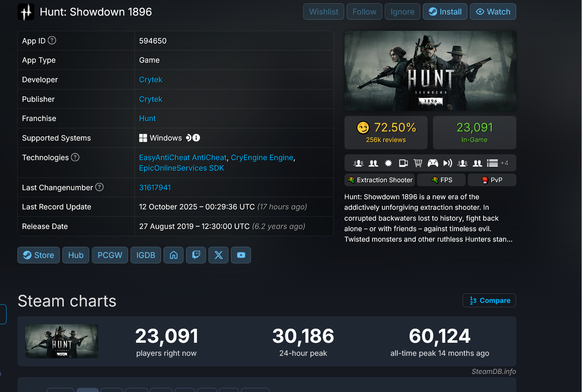This screenshot has width=582, height=392.
Task: Click the Supported Systems row label
Action: tap(57, 138)
